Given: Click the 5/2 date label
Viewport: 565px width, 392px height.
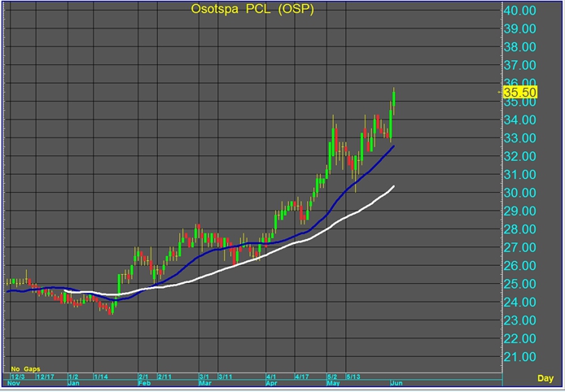Looking at the screenshot, I should coord(333,377).
